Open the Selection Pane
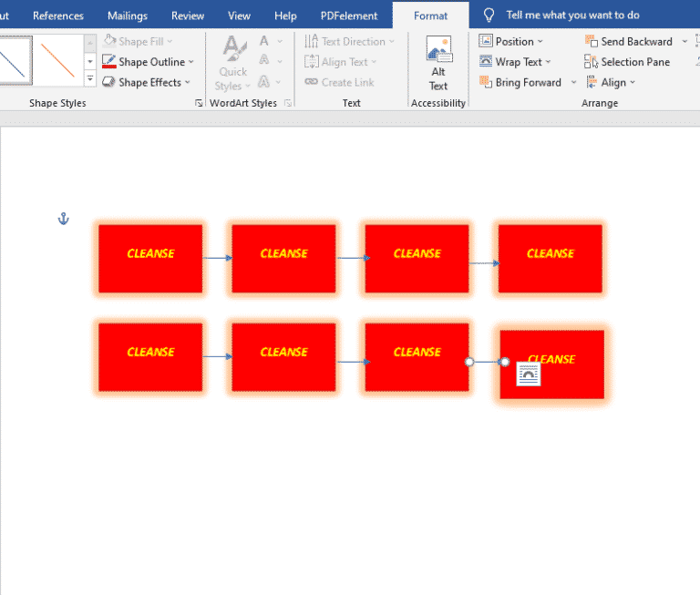The height and width of the screenshot is (595, 700). [x=627, y=62]
